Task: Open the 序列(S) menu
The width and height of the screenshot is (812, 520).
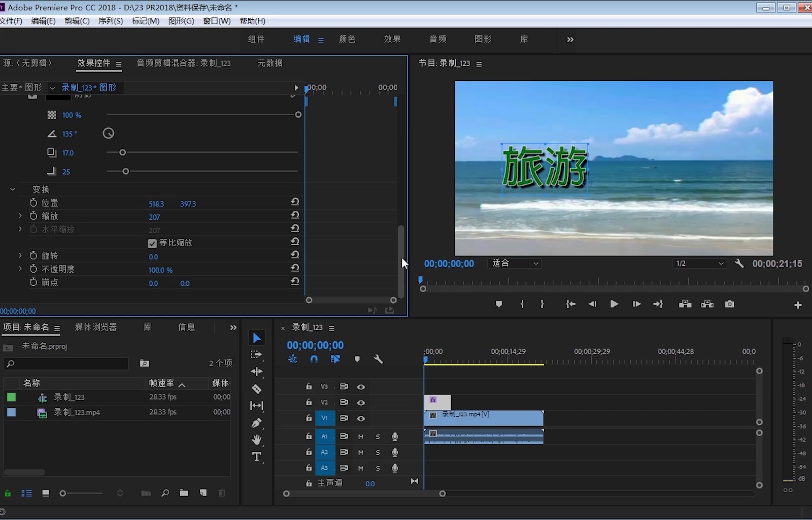Action: tap(110, 21)
